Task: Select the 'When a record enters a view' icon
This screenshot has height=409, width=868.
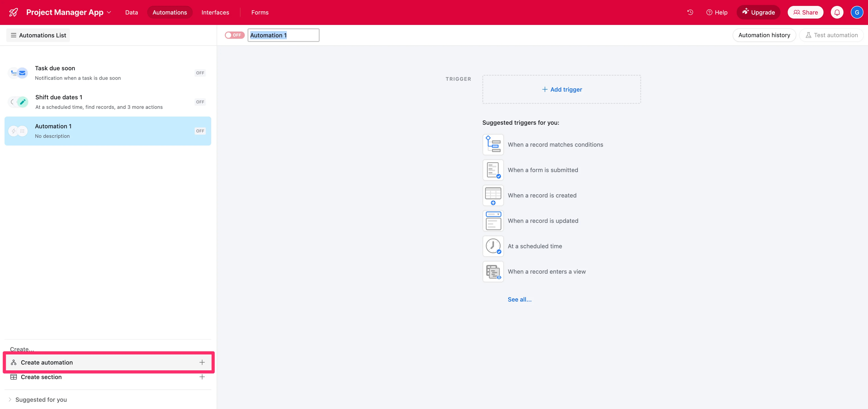Action: [x=493, y=272]
